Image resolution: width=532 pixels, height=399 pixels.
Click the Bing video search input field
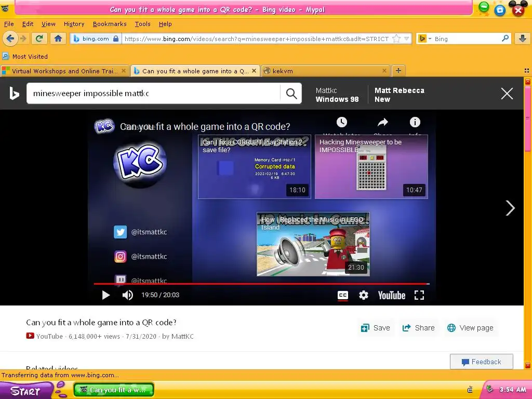[x=153, y=94]
